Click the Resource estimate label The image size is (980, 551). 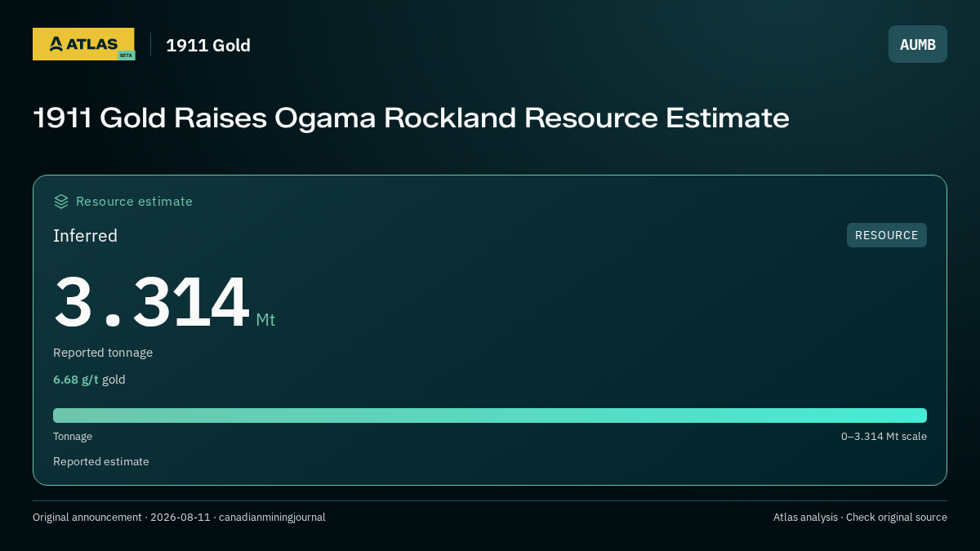[x=134, y=201]
